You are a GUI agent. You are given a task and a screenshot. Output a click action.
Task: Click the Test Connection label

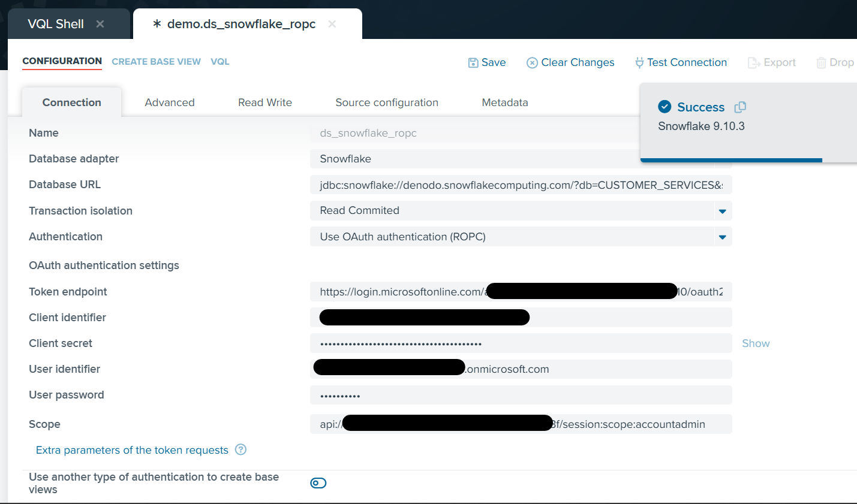point(687,62)
